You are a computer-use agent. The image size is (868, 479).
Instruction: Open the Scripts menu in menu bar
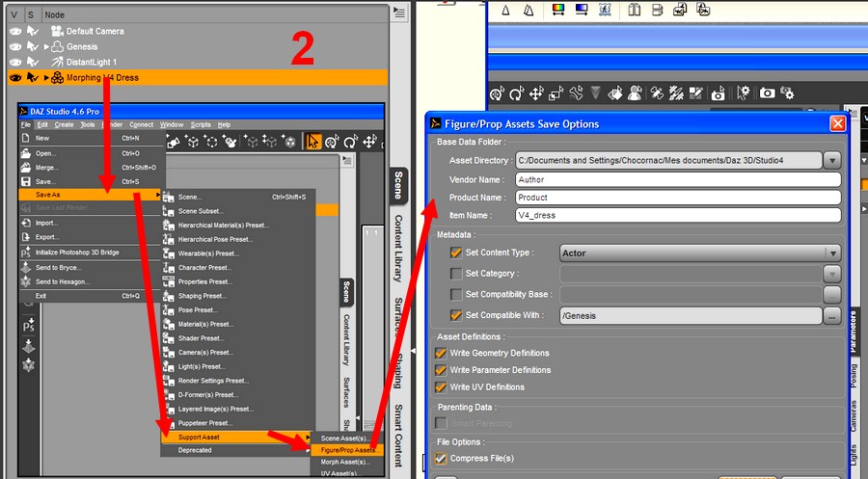[201, 124]
